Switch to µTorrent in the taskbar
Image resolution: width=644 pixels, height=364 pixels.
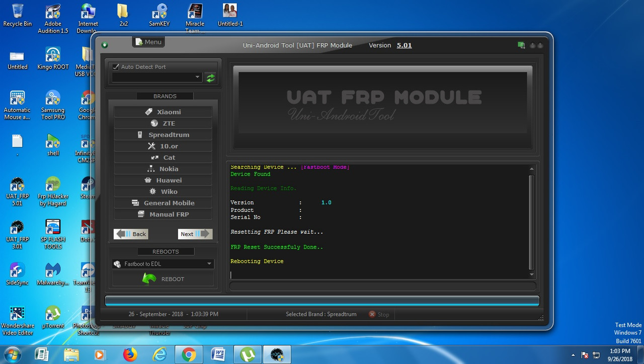(248, 355)
